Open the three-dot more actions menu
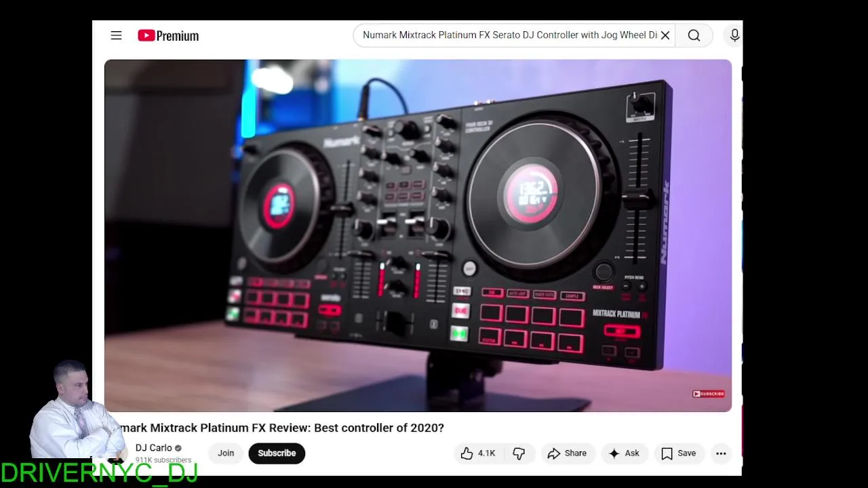This screenshot has width=868, height=488. (721, 453)
